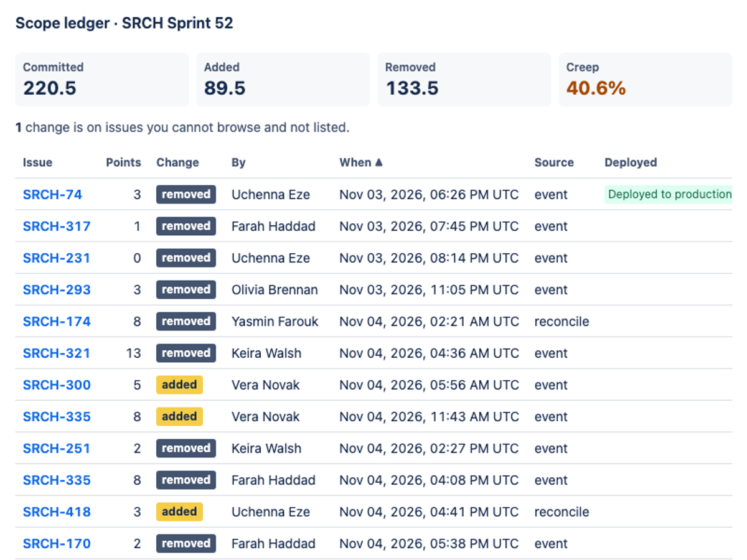Open issue link SRCH-174

point(57,322)
